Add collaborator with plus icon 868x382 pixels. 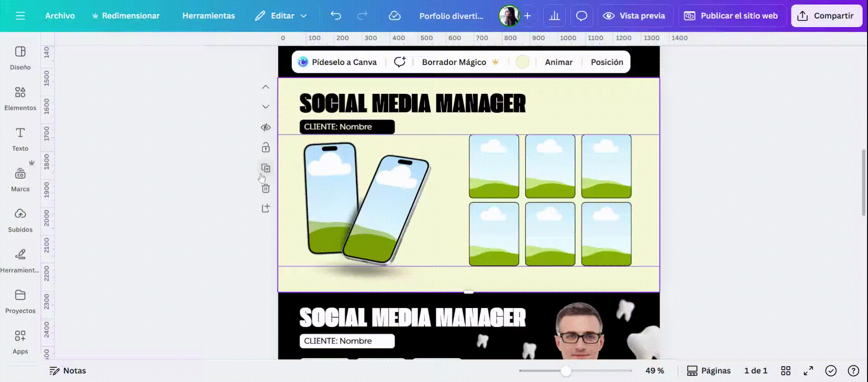(528, 16)
